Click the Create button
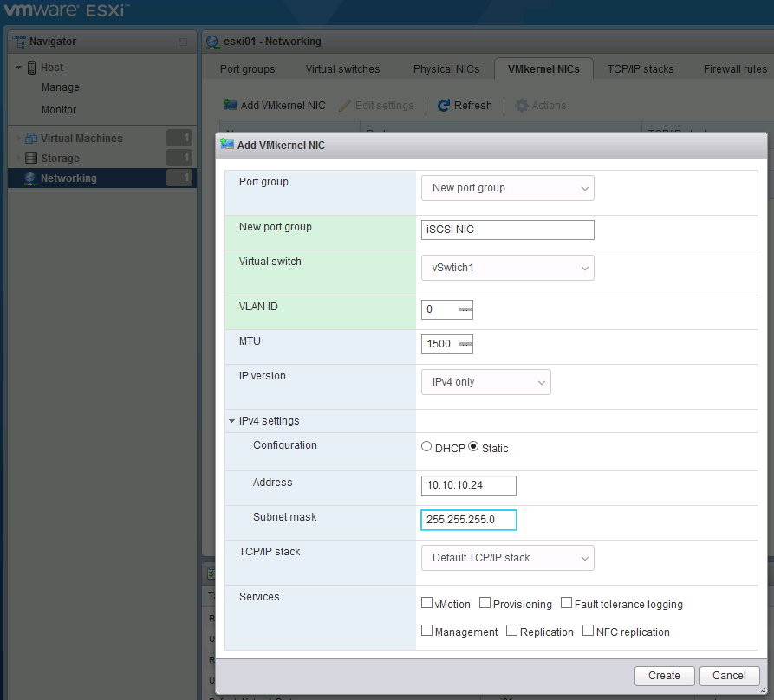Viewport: 774px width, 700px height. click(664, 676)
